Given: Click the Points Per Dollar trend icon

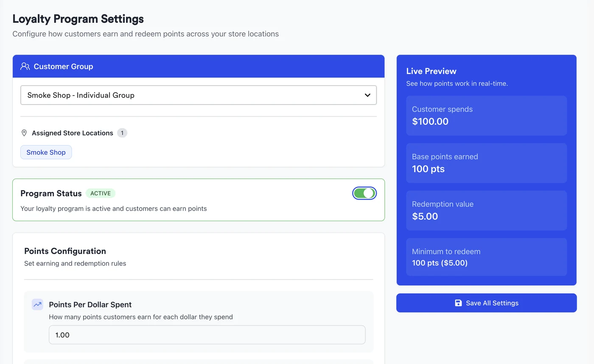Looking at the screenshot, I should 37,304.
